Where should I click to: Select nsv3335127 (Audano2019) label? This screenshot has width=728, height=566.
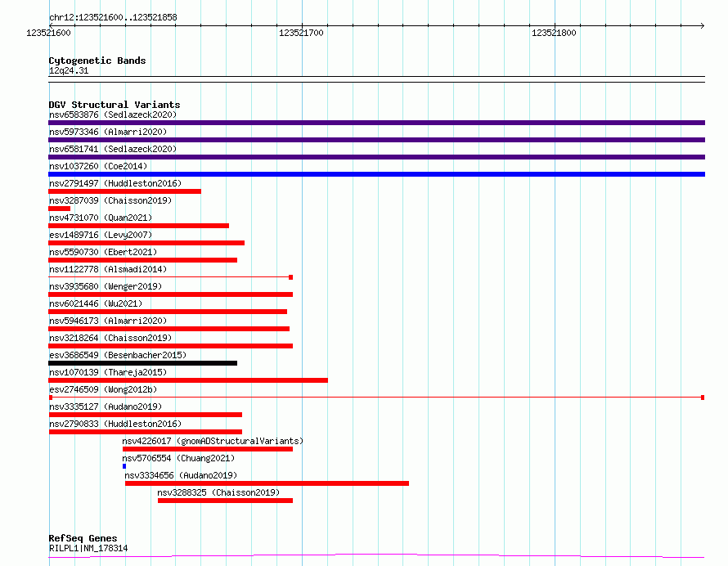point(106,407)
